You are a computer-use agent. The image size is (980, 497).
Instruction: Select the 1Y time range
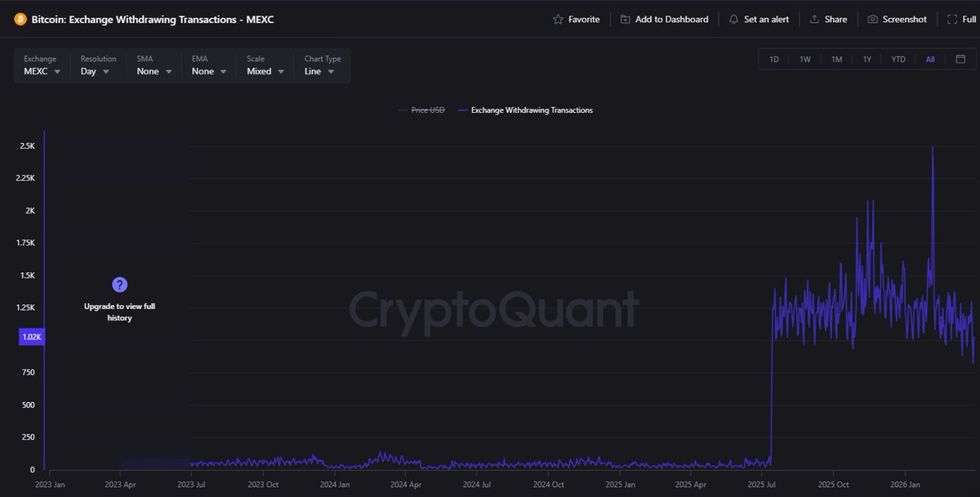point(867,59)
